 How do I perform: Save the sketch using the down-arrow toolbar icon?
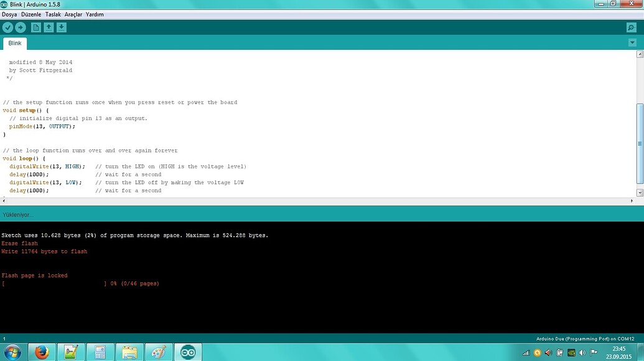(x=61, y=27)
